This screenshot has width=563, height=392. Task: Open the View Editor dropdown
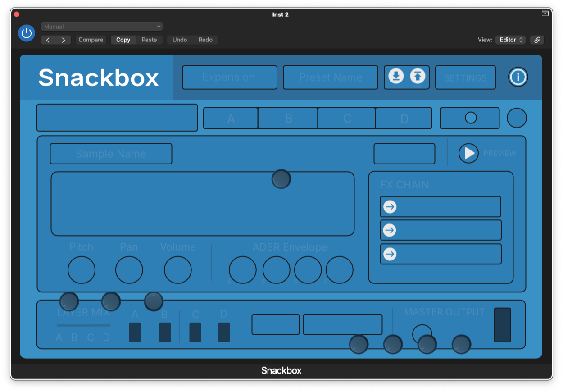pyautogui.click(x=510, y=40)
